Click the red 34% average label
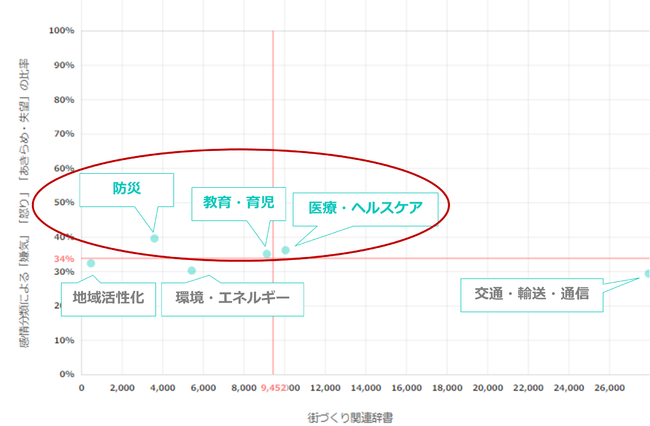Viewport: 650px width, 426px height. 64,259
